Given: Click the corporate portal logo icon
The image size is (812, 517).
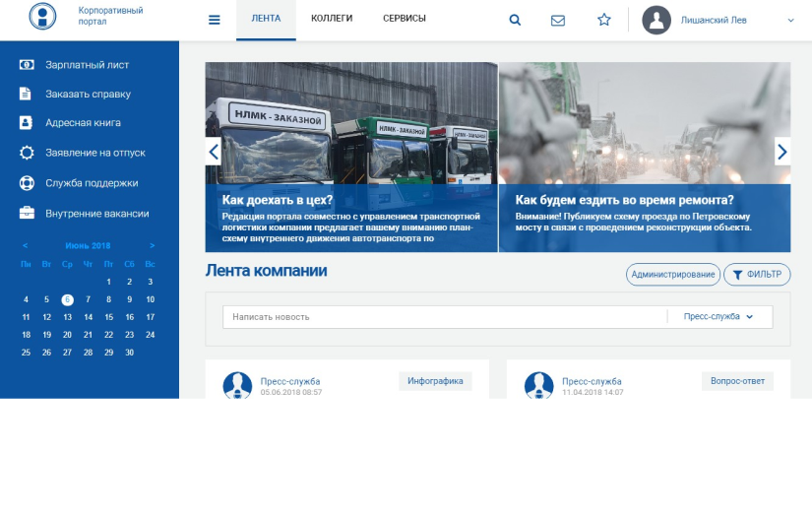Looking at the screenshot, I should 42,16.
